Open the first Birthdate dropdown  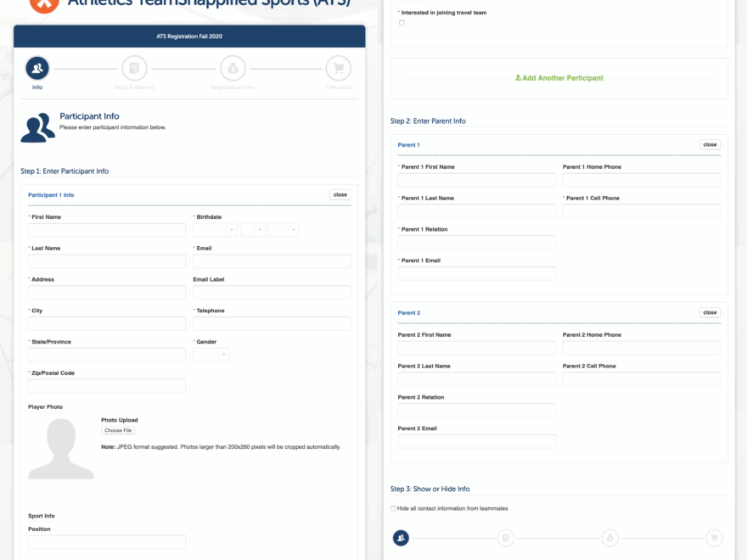216,230
